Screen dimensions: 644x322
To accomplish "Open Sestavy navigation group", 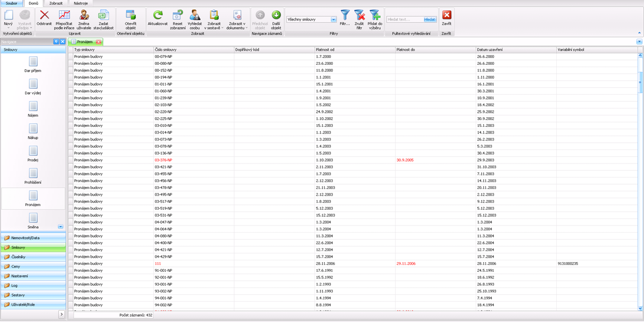I will (x=33, y=295).
